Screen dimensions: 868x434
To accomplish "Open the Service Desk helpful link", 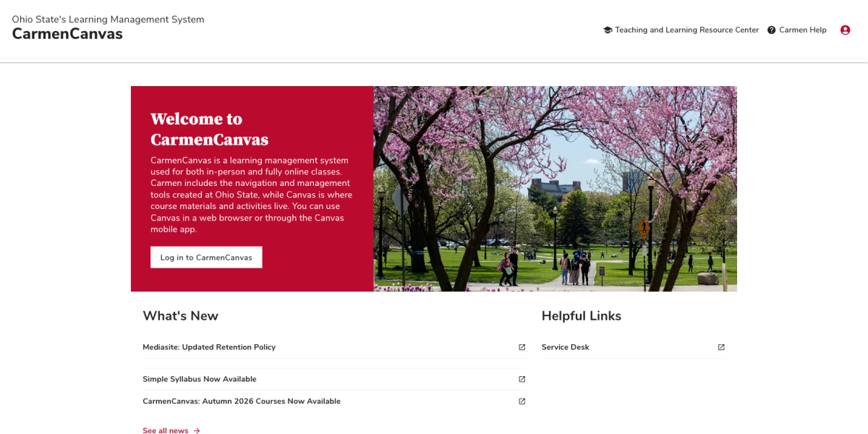I will pyautogui.click(x=566, y=347).
